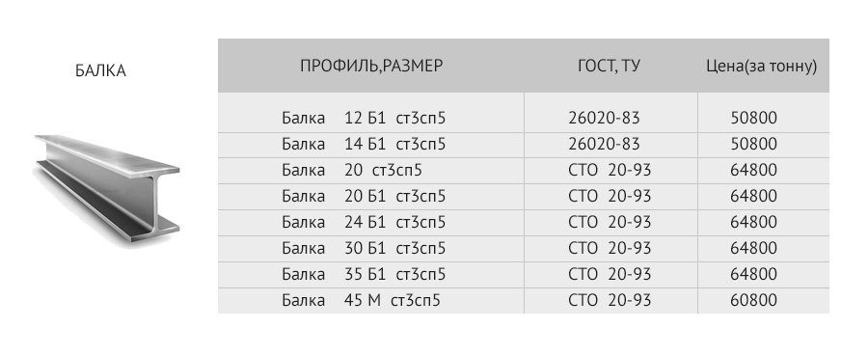
Task: Click Балка 24 Б1 ст3сп5 profile
Action: [364, 223]
